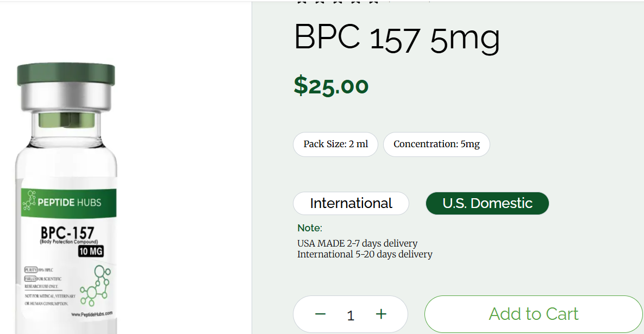644x334 pixels.
Task: Click the BPC 157 5mg product title
Action: point(397,38)
